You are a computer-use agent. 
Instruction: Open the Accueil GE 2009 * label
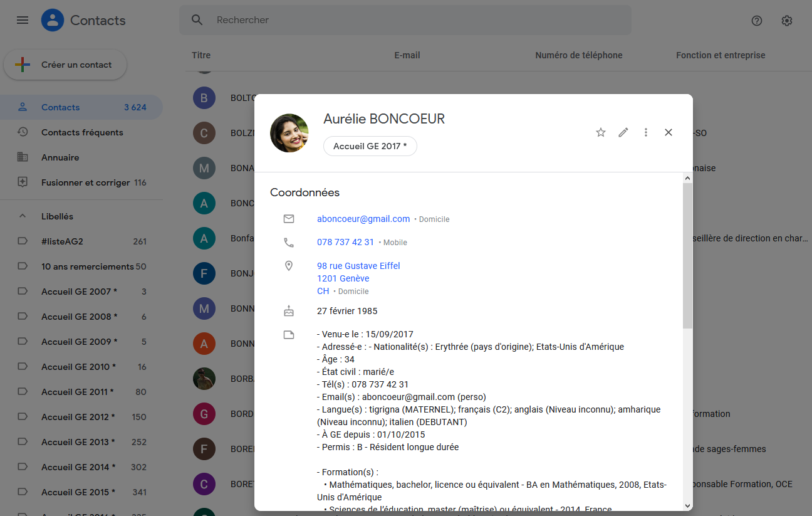pos(81,342)
